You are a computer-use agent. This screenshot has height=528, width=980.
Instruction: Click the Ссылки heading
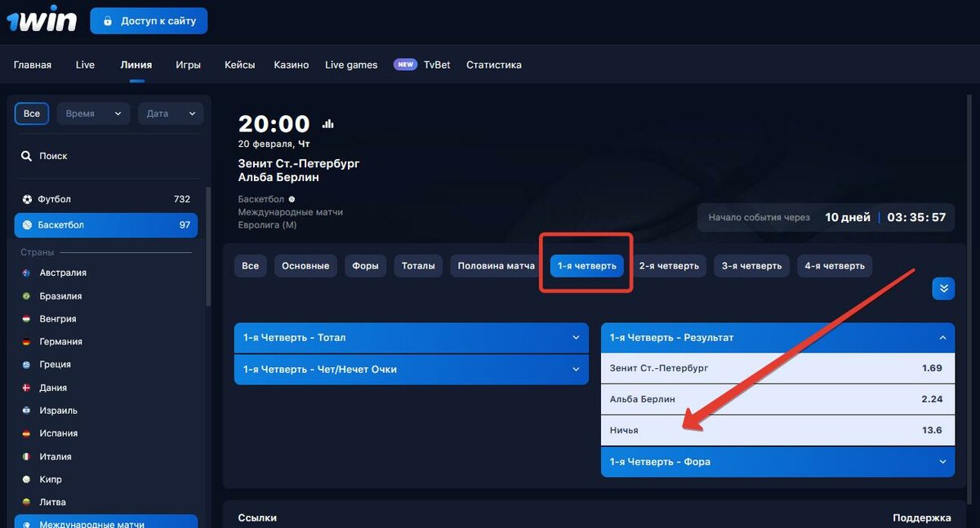coord(257,517)
